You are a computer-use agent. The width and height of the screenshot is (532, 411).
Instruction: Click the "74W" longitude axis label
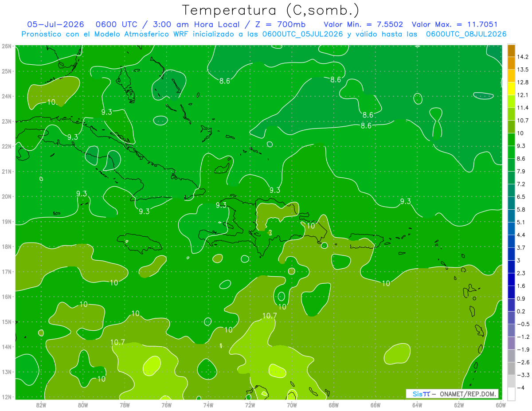(208, 404)
